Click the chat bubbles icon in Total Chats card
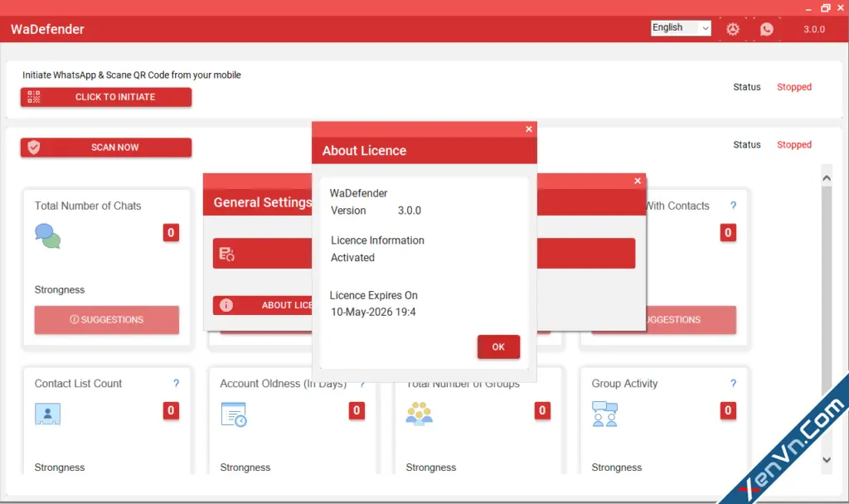The height and width of the screenshot is (504, 849). 47,236
